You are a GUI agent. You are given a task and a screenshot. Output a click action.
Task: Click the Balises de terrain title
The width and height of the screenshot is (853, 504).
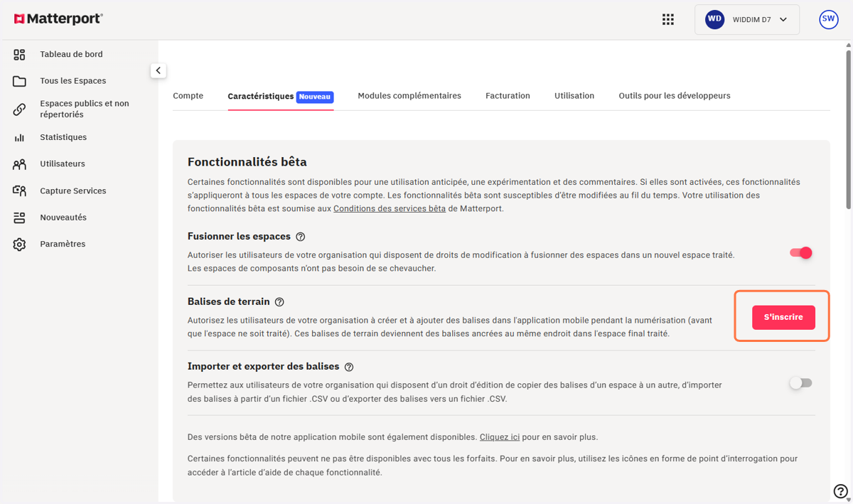pyautogui.click(x=229, y=302)
